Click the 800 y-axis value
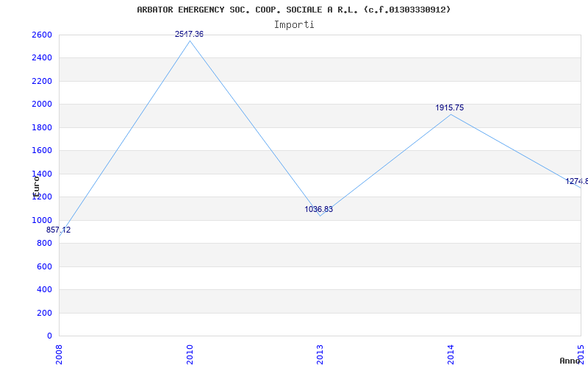The height and width of the screenshot is (368, 588). tap(44, 244)
